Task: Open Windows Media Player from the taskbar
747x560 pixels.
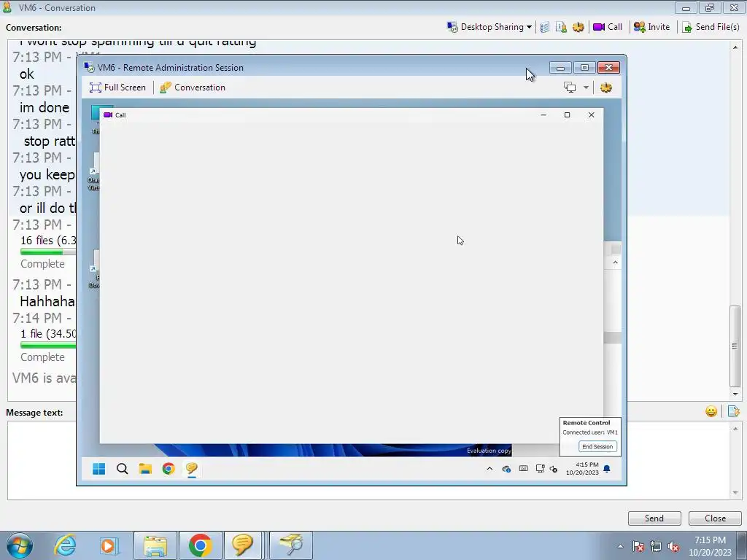Action: [109, 545]
